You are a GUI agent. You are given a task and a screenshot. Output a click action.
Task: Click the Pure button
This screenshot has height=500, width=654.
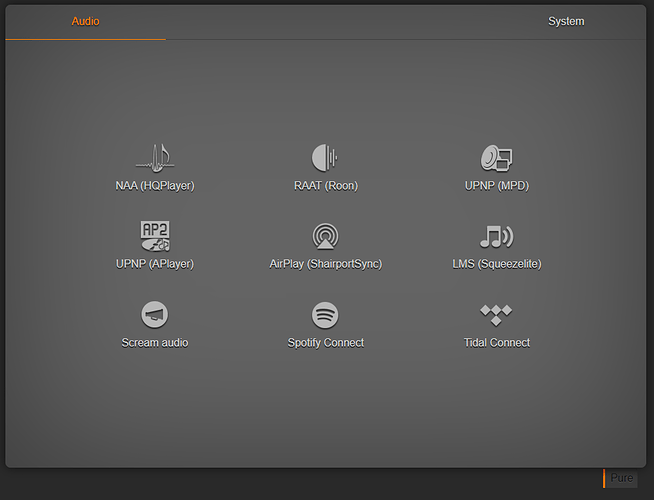point(621,478)
